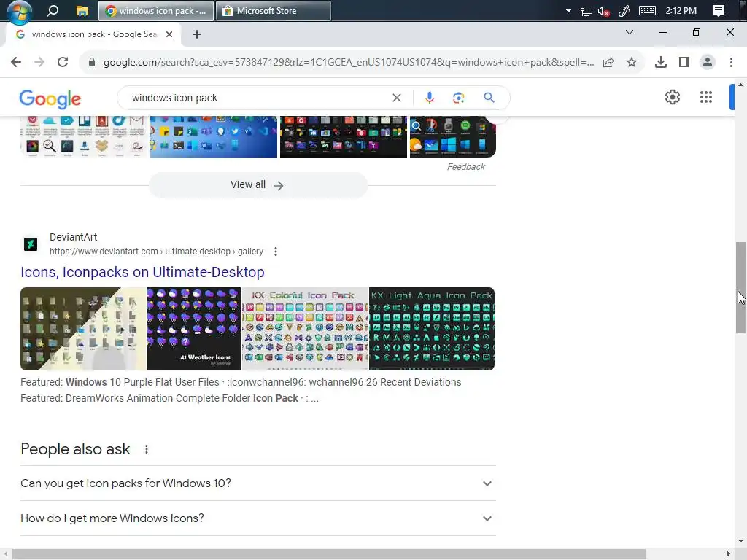Clear the search box text
Viewport: 747px width, 560px height.
tap(396, 98)
